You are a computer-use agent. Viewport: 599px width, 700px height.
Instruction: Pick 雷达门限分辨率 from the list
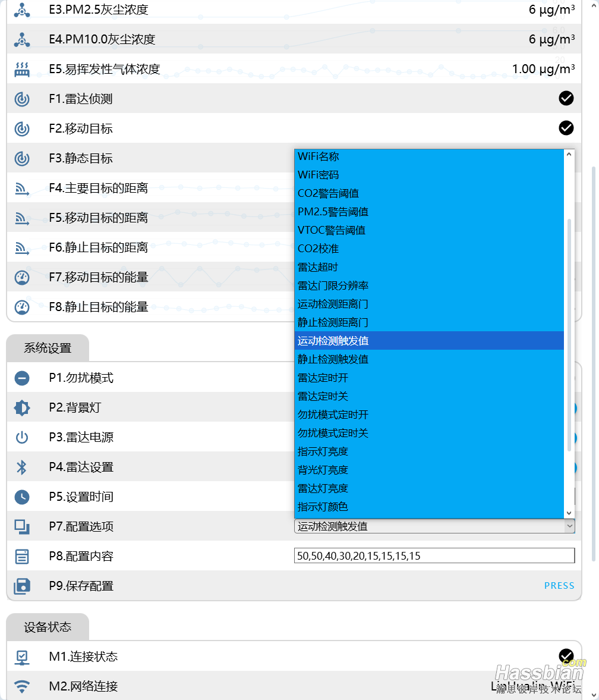pos(429,285)
